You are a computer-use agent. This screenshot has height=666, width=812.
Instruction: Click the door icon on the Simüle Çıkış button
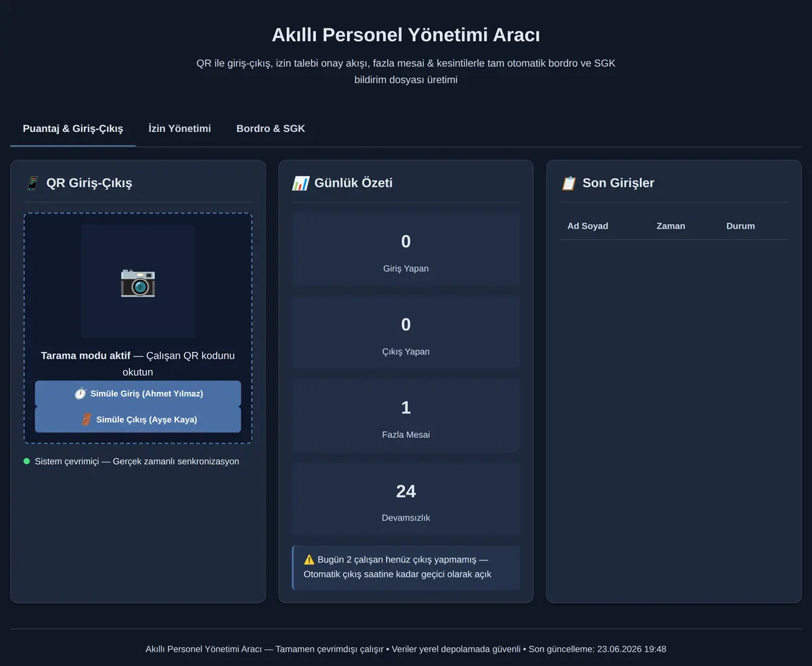tap(86, 420)
